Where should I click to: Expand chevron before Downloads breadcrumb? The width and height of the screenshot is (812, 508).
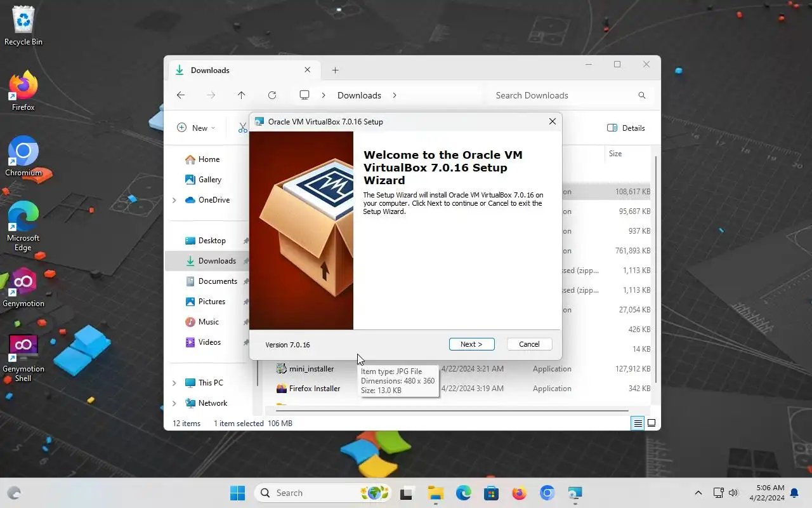pyautogui.click(x=324, y=95)
